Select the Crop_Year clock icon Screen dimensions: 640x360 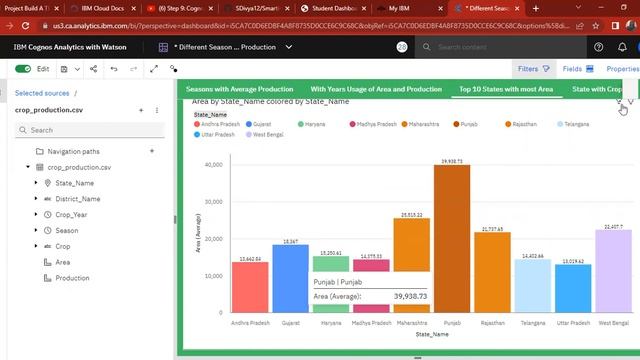[48, 214]
